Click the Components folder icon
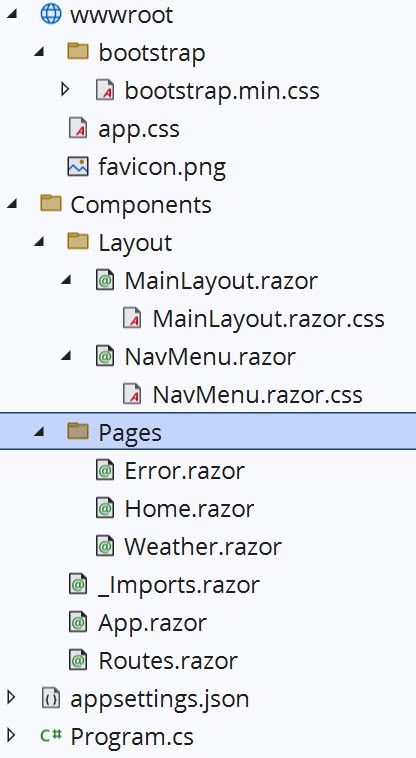Viewport: 416px width, 758px height. pyautogui.click(x=51, y=204)
